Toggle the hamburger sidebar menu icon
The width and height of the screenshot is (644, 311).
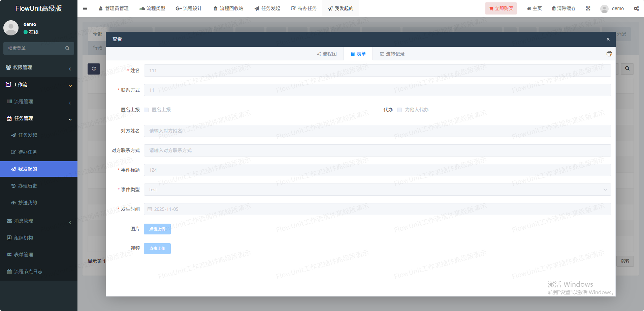[x=85, y=8]
